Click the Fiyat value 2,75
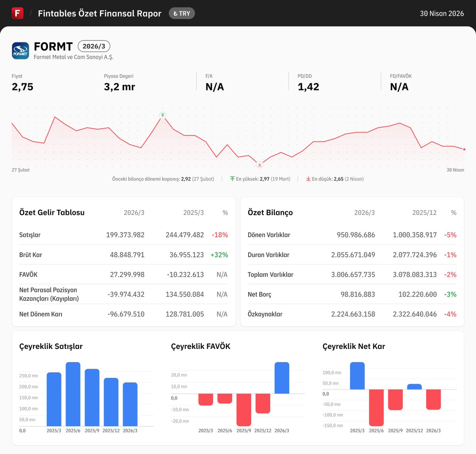Image resolution: width=476 pixels, height=454 pixels. pos(23,87)
